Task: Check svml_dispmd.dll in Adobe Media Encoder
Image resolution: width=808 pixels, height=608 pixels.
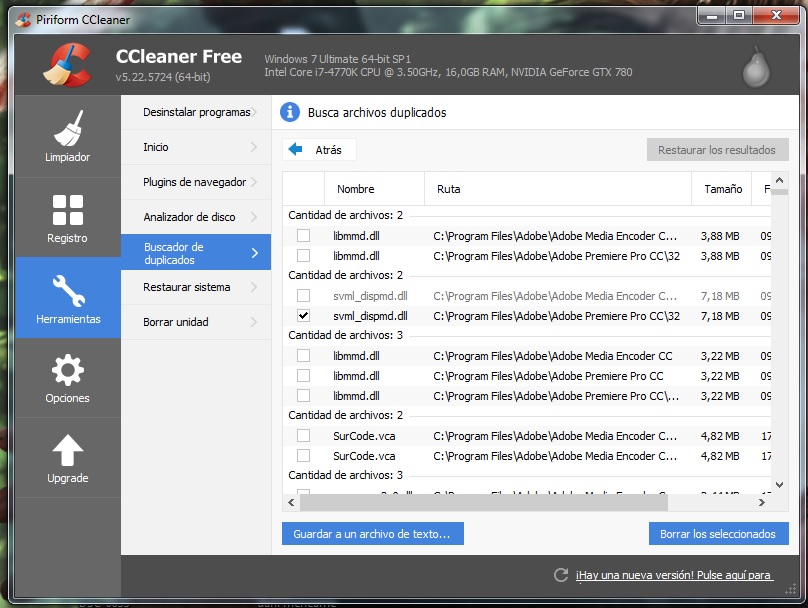Action: 304,295
